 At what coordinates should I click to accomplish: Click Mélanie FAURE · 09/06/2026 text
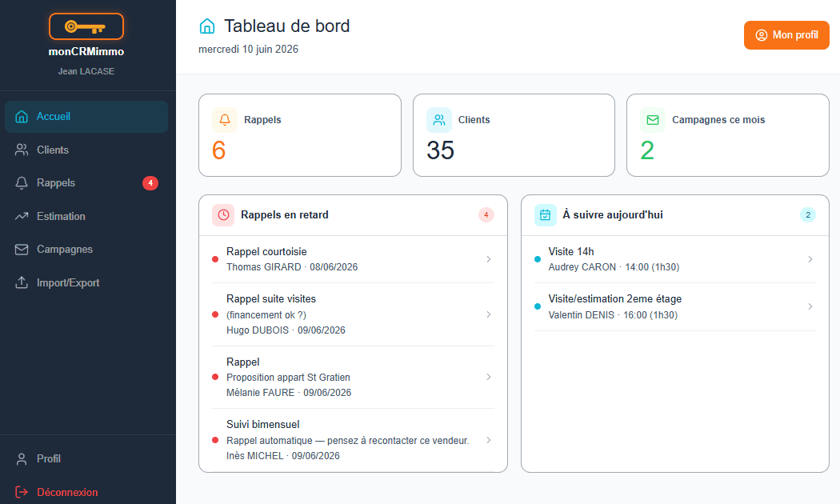click(x=289, y=393)
